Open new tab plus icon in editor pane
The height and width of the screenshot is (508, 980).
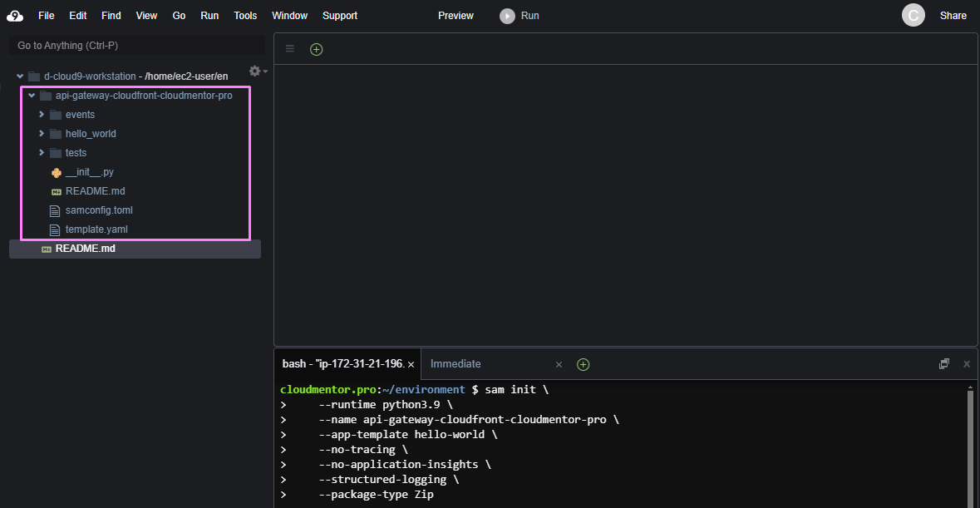[316, 49]
